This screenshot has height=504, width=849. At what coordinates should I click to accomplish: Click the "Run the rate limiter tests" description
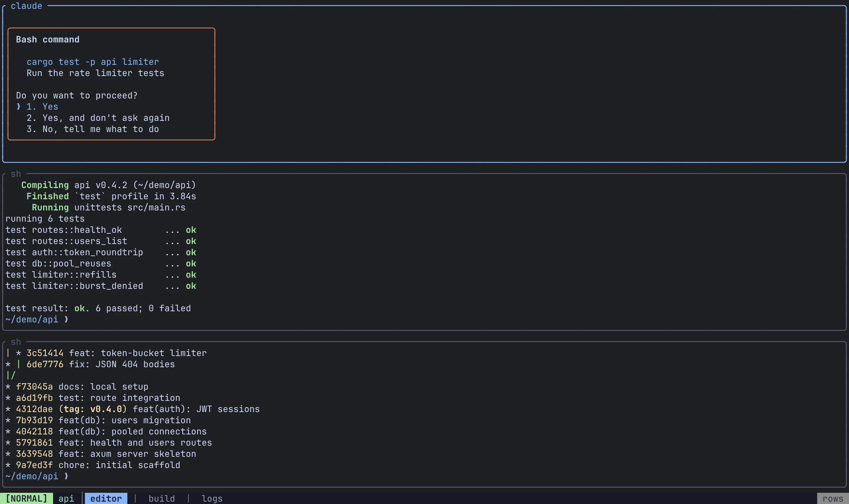click(96, 73)
